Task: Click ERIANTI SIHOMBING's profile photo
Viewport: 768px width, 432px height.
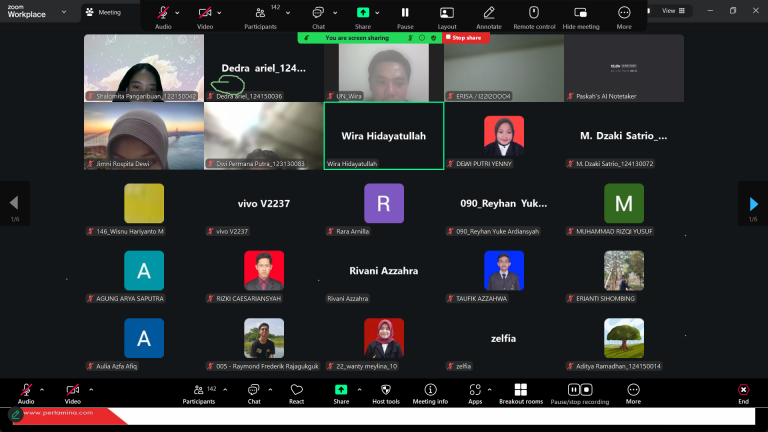Action: point(624,270)
